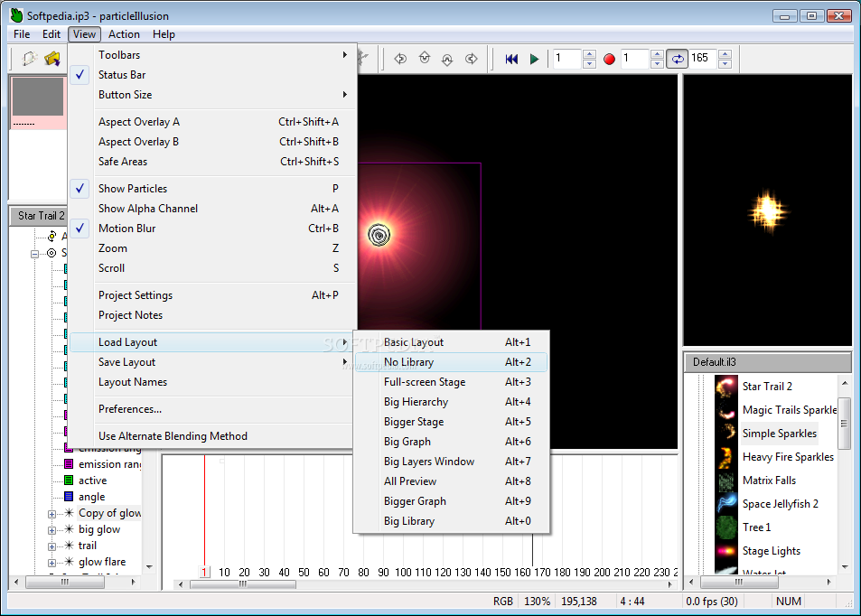Toggle Aspect Overlay B in View menu
The image size is (861, 616).
coord(211,142)
